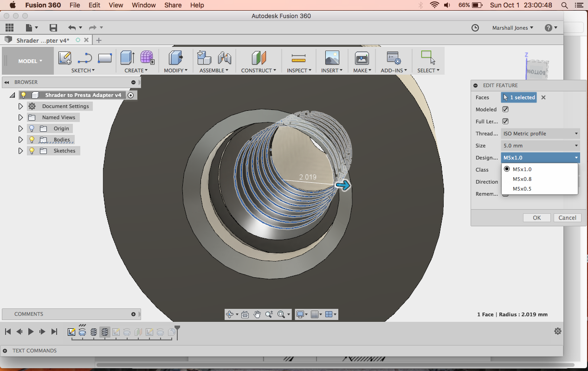Open the MODIFY toolbar menu
The height and width of the screenshot is (371, 588).
pos(175,70)
